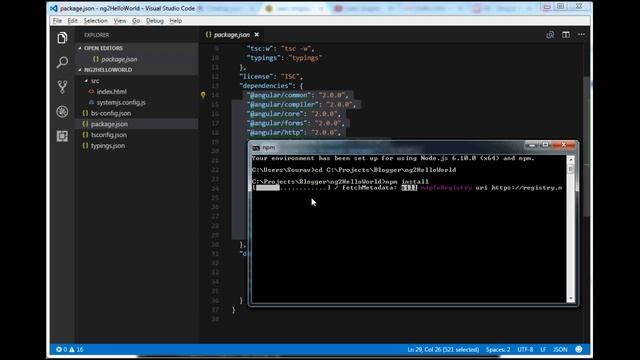Click the npm console scroll up arrow
Image resolution: width=640 pixels, height=360 pixels.
pos(571,160)
